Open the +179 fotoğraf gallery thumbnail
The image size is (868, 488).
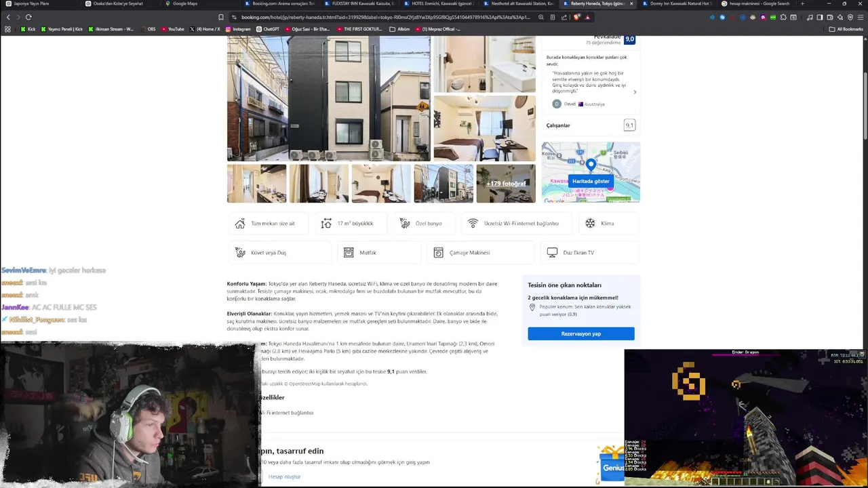(506, 184)
